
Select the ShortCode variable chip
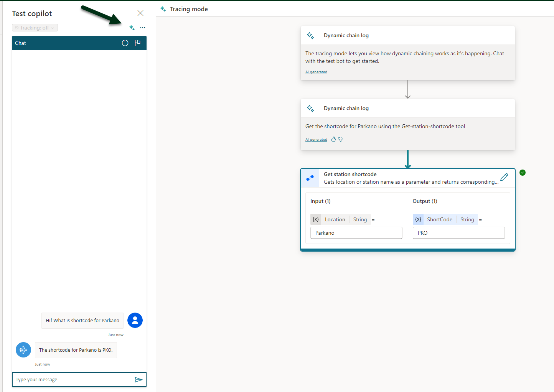click(x=439, y=219)
